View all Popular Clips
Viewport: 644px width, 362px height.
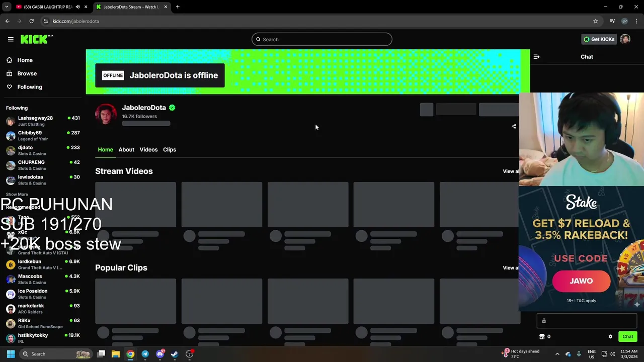[511, 268]
